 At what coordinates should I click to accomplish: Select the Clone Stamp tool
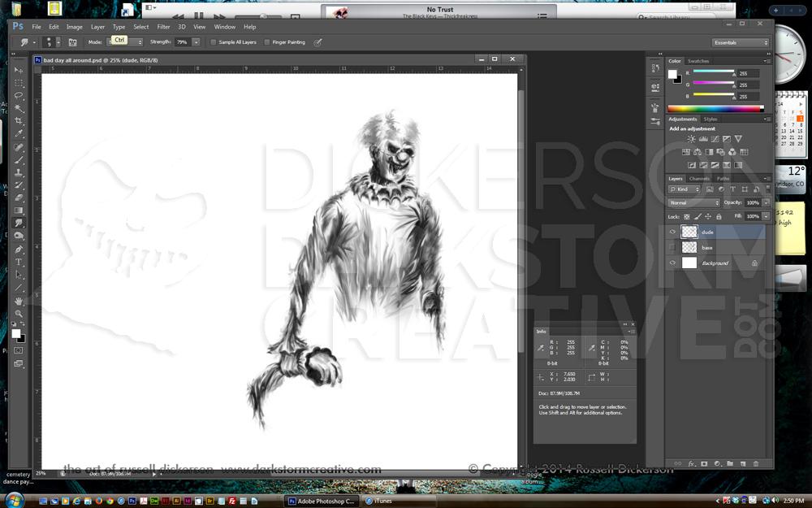(x=19, y=172)
